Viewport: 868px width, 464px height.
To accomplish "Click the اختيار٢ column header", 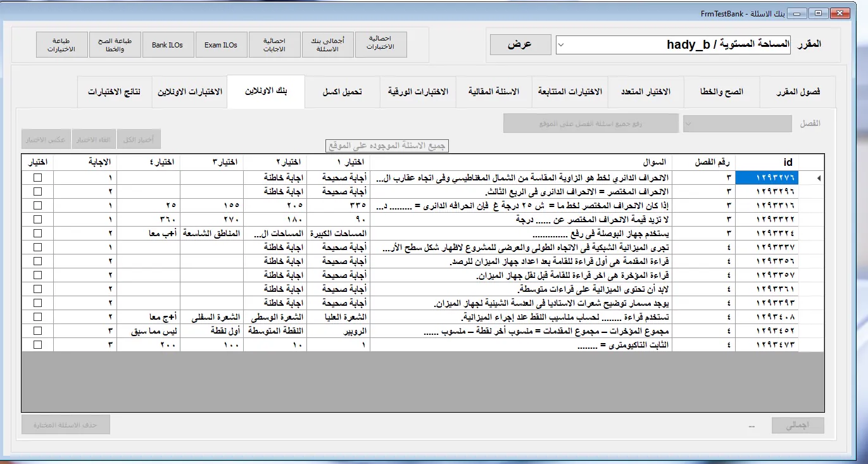I will click(x=275, y=162).
